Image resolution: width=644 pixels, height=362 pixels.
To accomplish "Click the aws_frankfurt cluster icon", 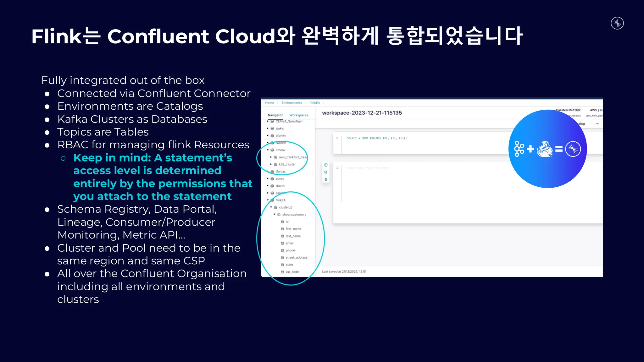I will pos(276,157).
